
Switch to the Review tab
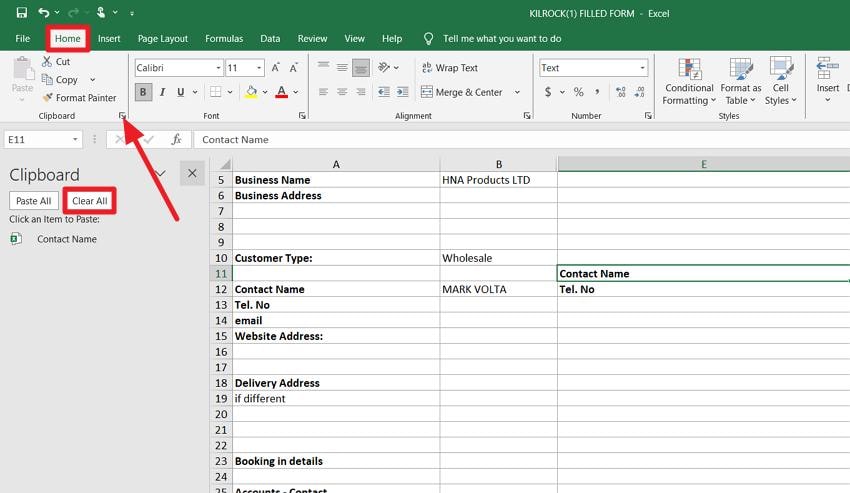312,39
